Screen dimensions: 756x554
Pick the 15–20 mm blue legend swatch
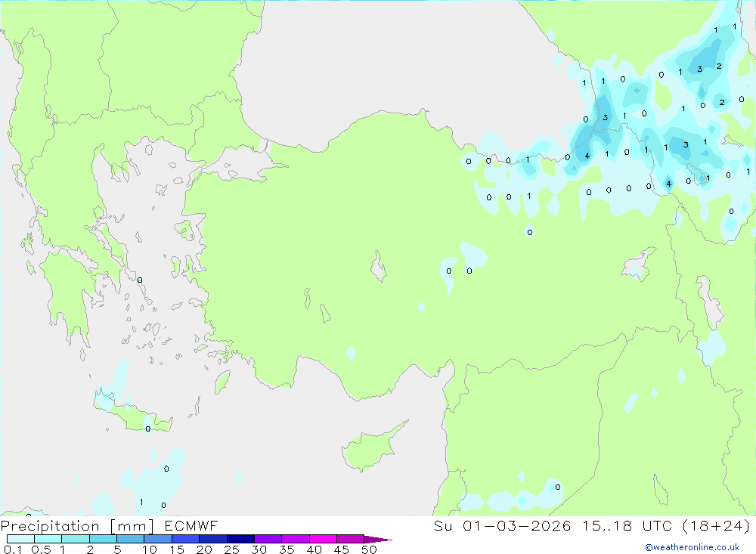pyautogui.click(x=186, y=539)
